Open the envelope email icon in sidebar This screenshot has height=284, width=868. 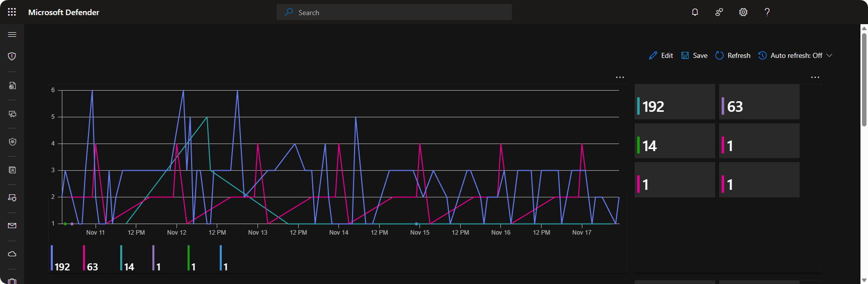tap(12, 226)
